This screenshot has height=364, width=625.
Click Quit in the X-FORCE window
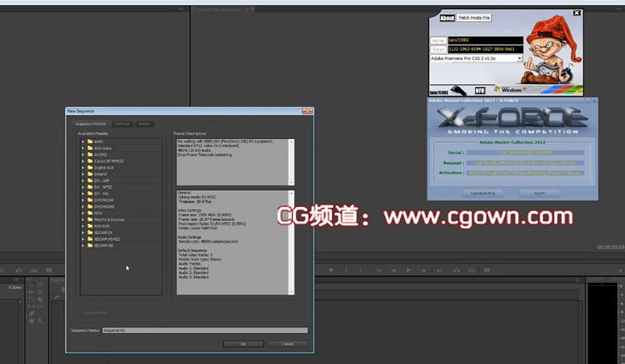[539, 193]
